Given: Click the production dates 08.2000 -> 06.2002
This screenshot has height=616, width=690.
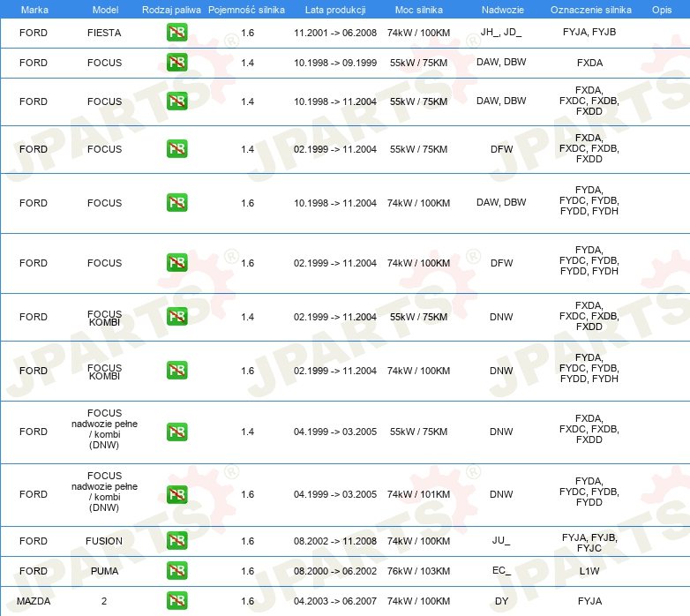Looking at the screenshot, I should point(335,571).
